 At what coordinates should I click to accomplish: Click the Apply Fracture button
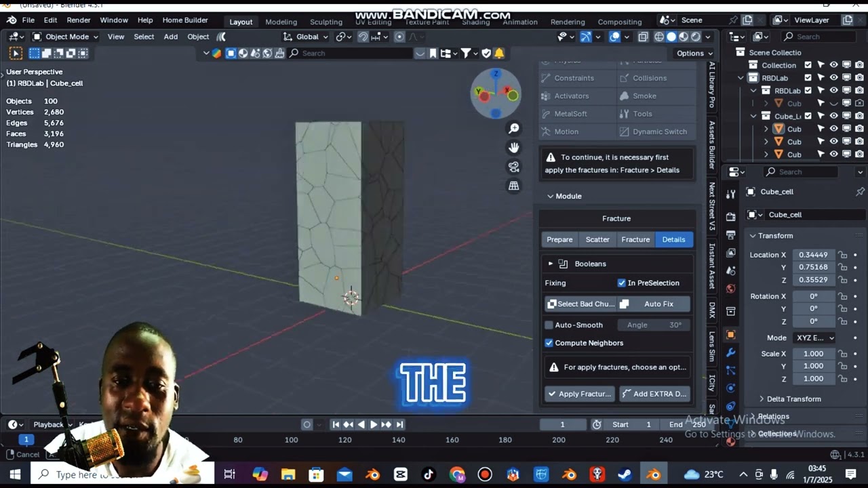[x=580, y=394]
